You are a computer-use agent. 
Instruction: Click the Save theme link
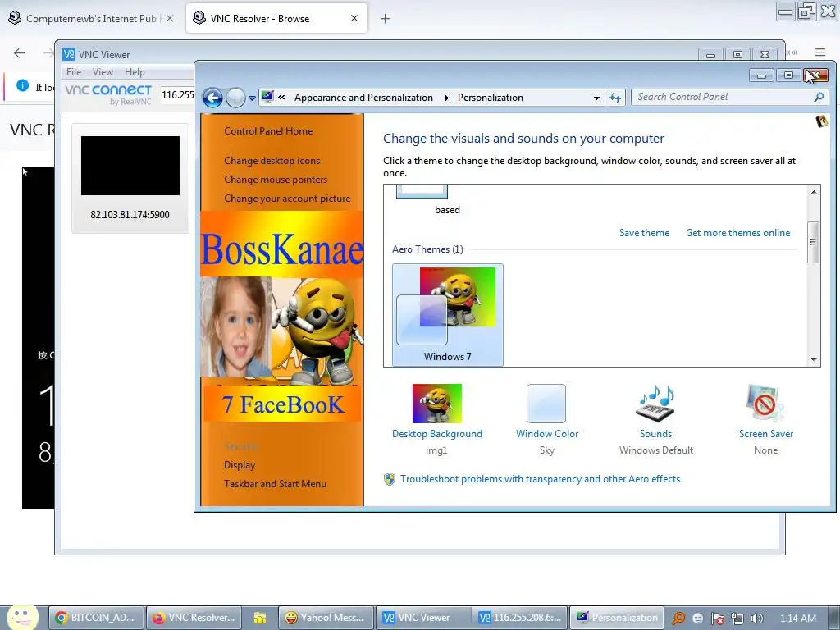pyautogui.click(x=644, y=233)
